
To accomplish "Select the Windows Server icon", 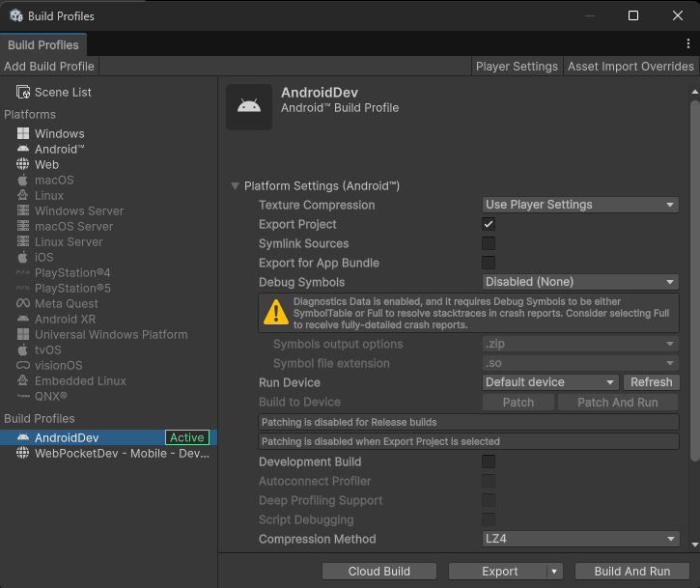I will click(x=23, y=210).
